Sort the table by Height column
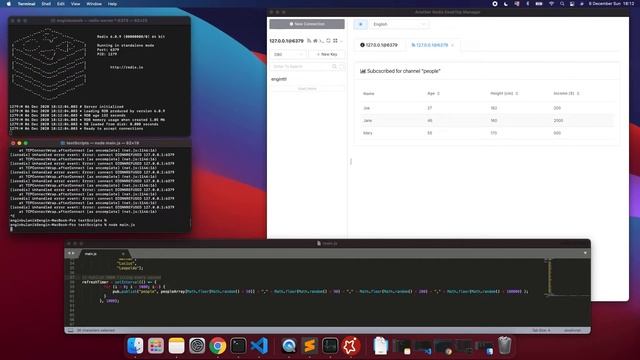Viewport: 640px width, 360px height. tap(517, 93)
